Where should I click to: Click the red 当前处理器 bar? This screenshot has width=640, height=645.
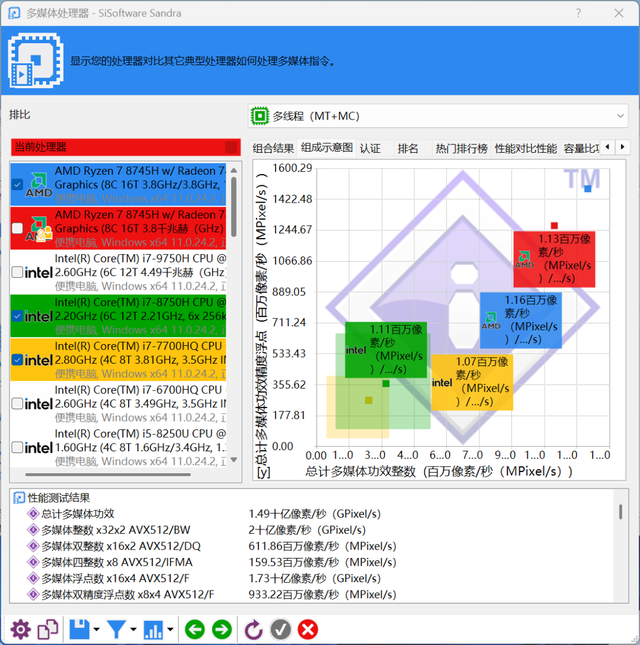pyautogui.click(x=126, y=147)
